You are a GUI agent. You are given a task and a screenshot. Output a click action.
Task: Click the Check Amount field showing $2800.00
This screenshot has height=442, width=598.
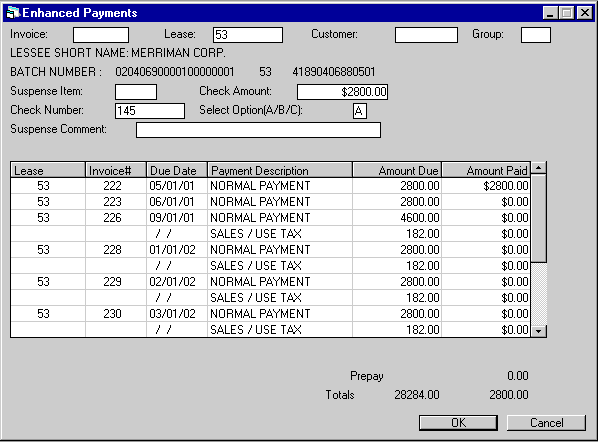[342, 92]
